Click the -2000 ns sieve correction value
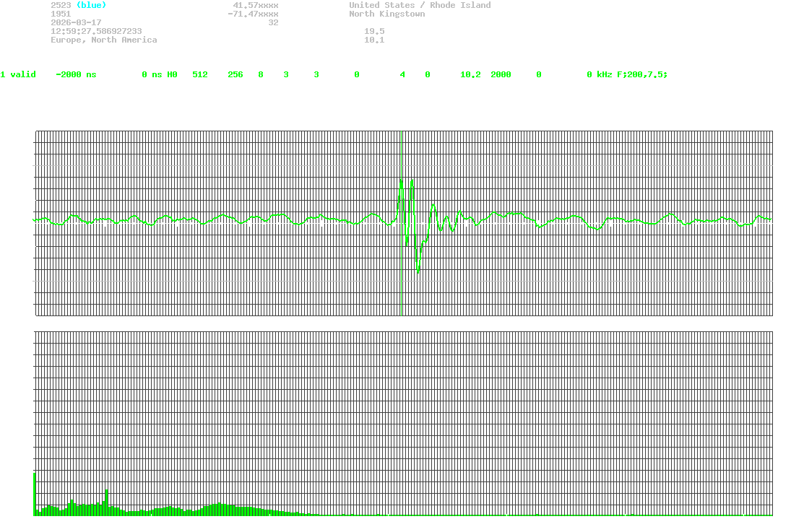 pyautogui.click(x=76, y=74)
